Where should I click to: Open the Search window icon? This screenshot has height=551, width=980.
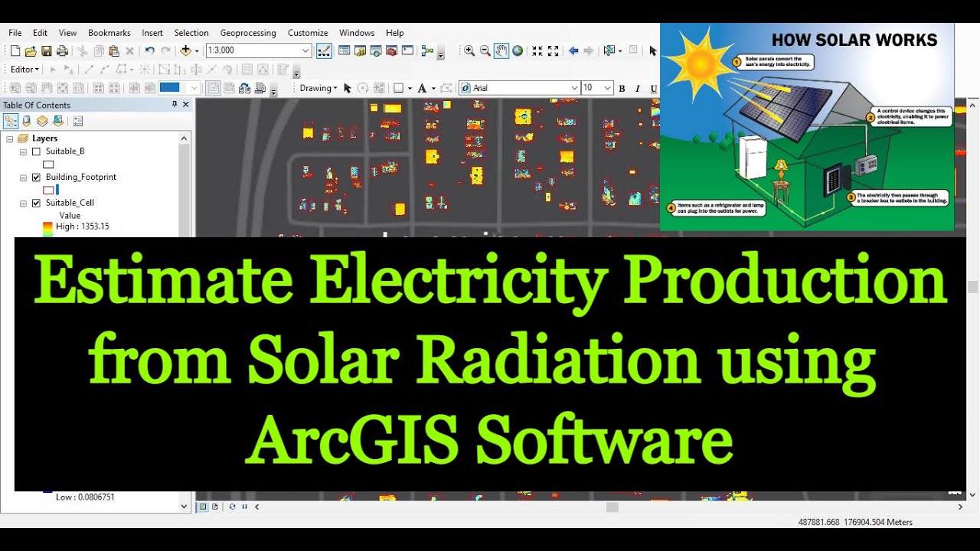pos(376,51)
